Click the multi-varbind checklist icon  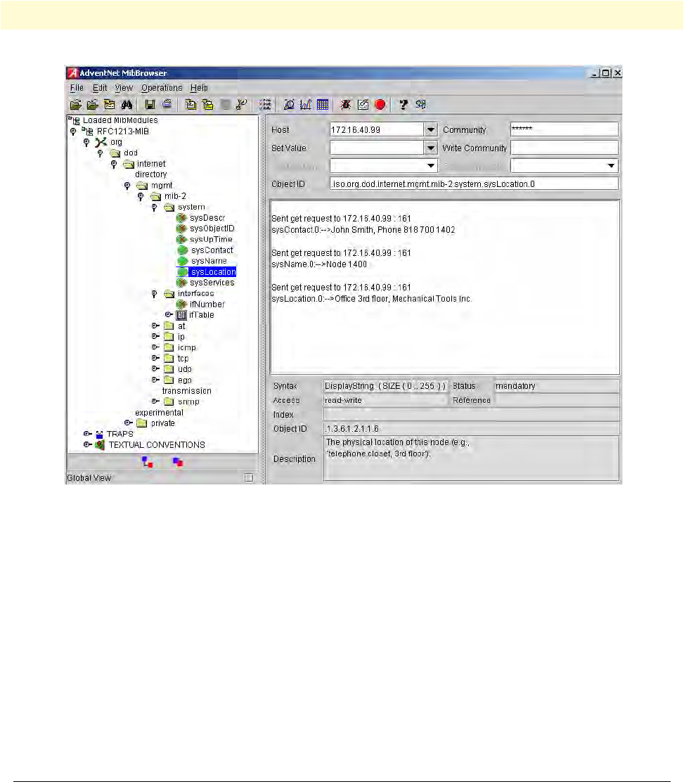point(265,105)
